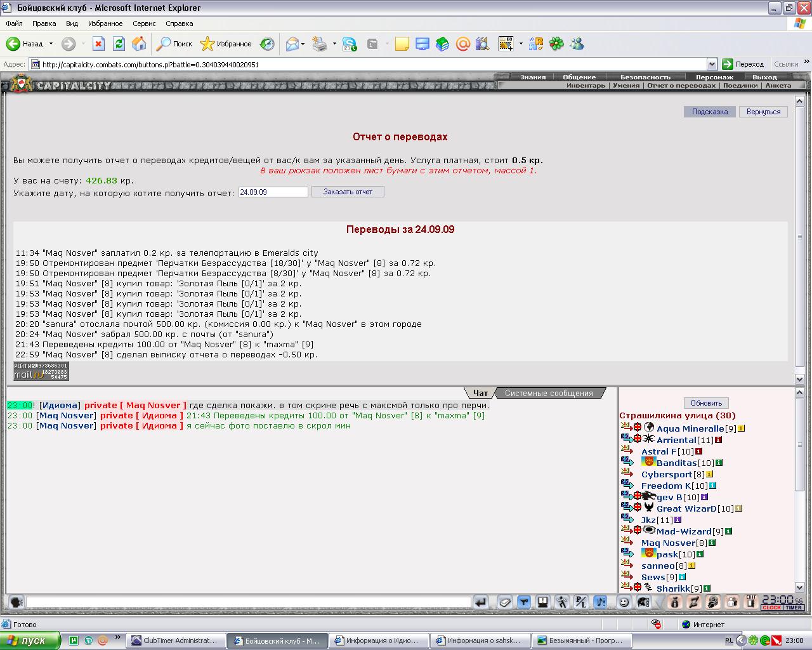Click the info icon next to Aqua Mineralle

coord(741,428)
